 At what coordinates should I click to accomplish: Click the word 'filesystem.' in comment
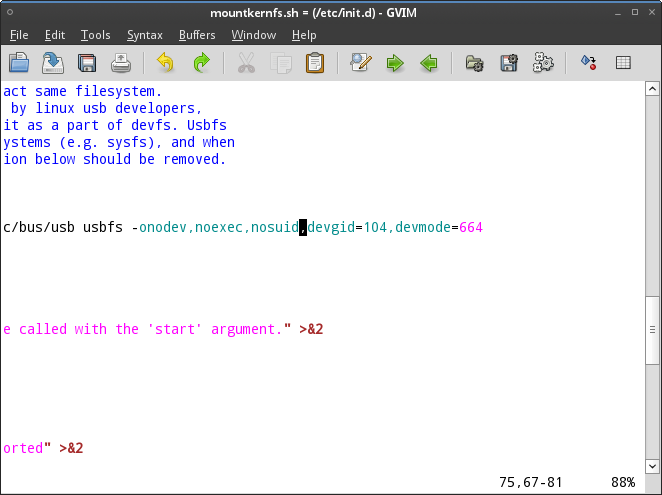pos(119,91)
